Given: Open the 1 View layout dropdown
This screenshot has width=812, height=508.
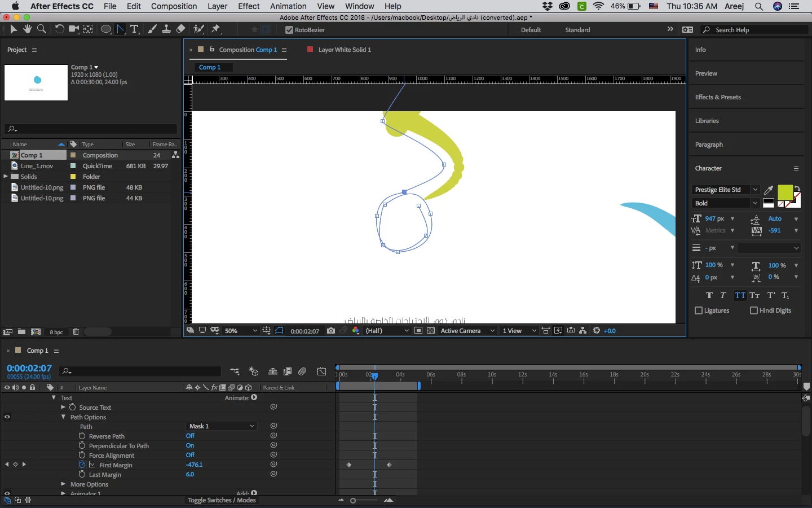Looking at the screenshot, I should [x=519, y=331].
